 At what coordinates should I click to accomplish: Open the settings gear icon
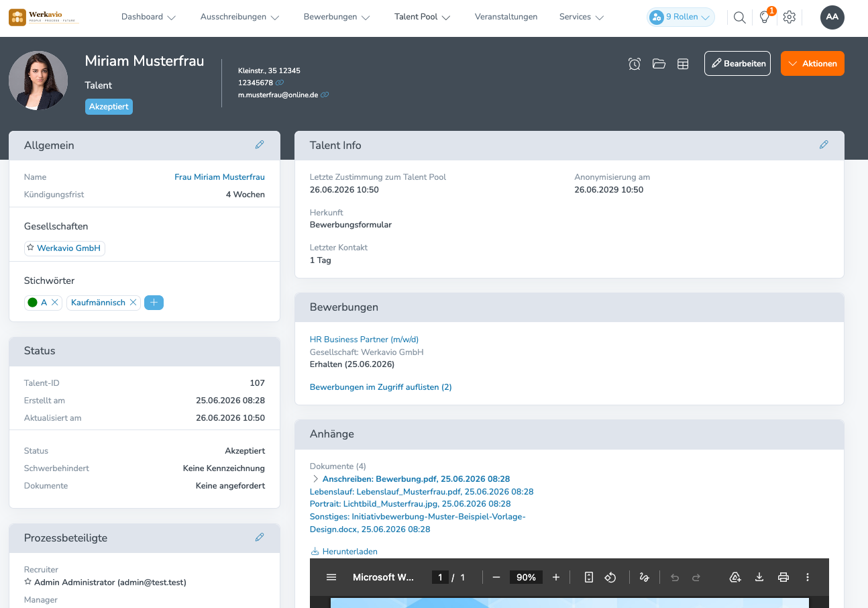point(790,17)
